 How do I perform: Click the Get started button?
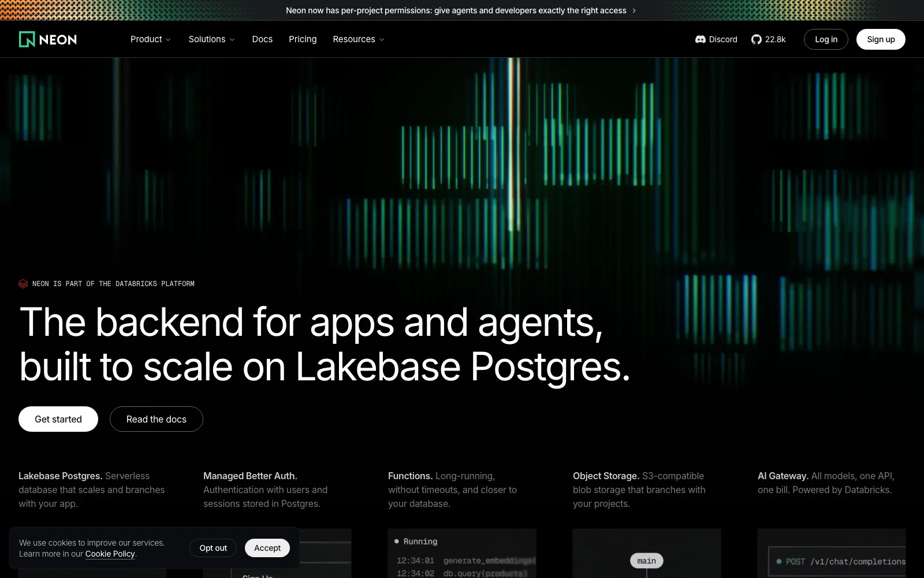click(58, 419)
